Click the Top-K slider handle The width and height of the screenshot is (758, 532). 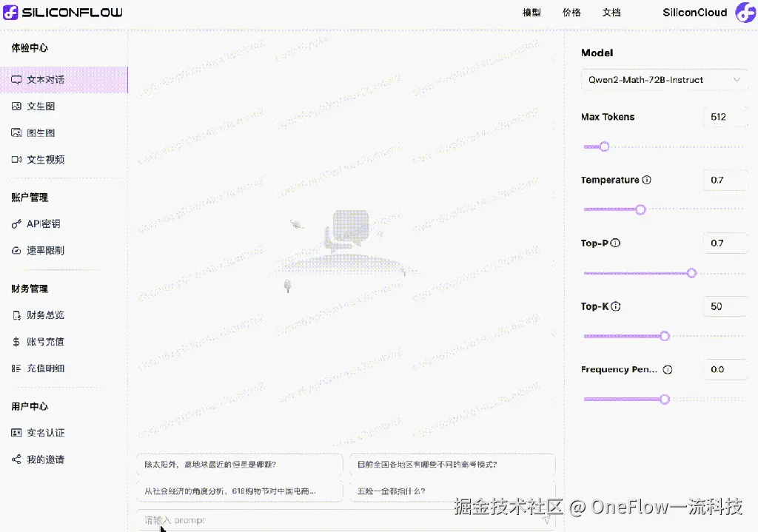pos(665,336)
